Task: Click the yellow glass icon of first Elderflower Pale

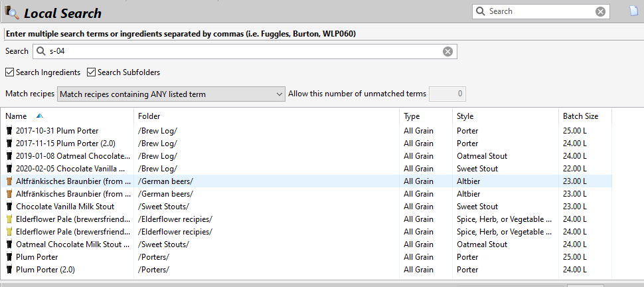Action: coord(10,219)
